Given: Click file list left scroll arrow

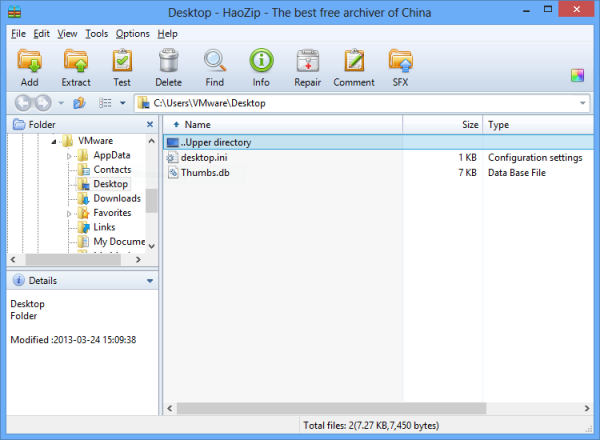Looking at the screenshot, I should pos(170,409).
